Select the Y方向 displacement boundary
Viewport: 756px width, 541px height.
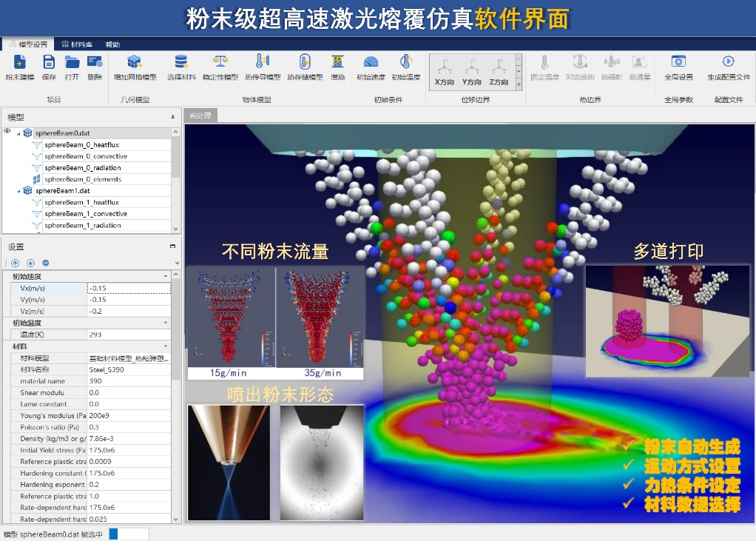coord(471,72)
